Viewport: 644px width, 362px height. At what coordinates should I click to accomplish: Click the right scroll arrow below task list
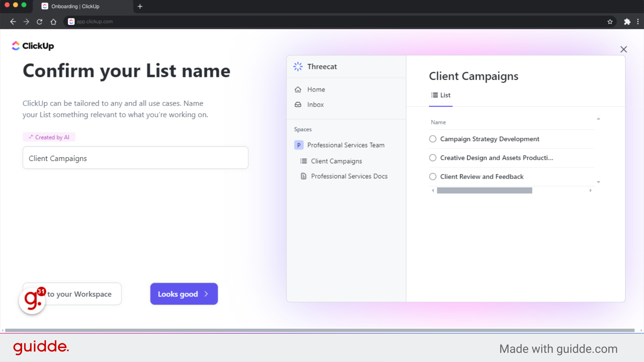[591, 190]
